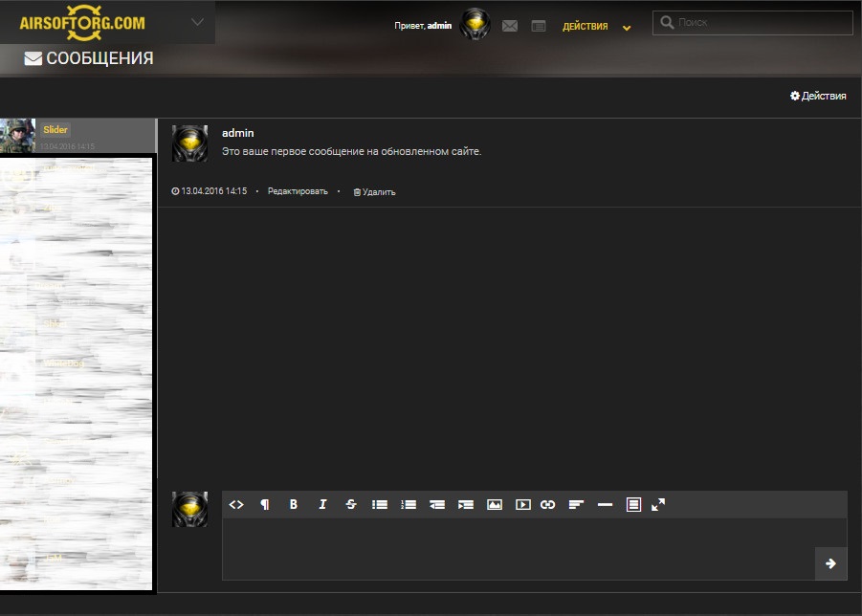Decrease indent (outdent) in editor

click(x=437, y=504)
